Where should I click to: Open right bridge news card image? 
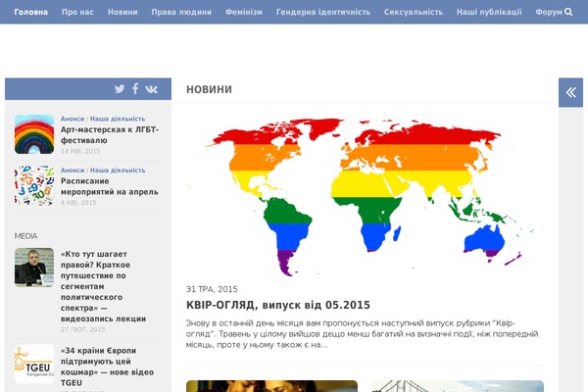[x=458, y=386]
